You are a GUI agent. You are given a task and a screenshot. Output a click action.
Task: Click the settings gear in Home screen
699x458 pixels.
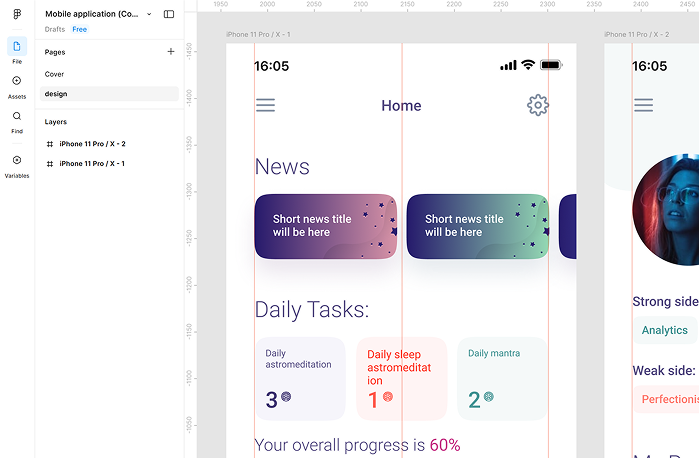(538, 105)
